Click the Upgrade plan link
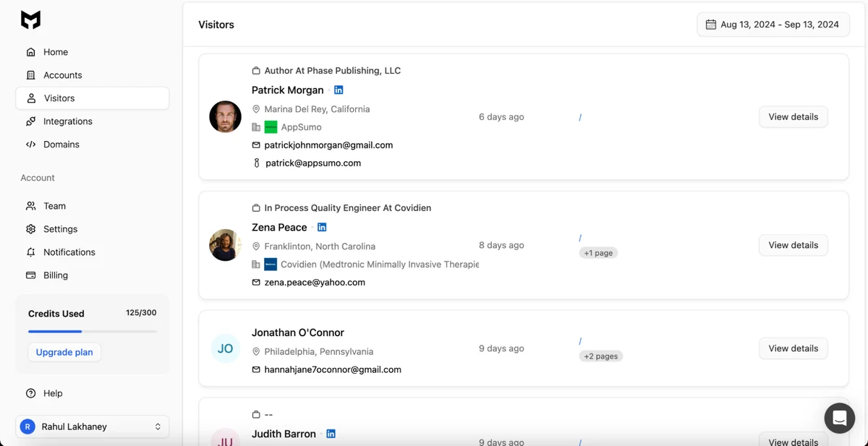868x446 pixels. pos(64,352)
